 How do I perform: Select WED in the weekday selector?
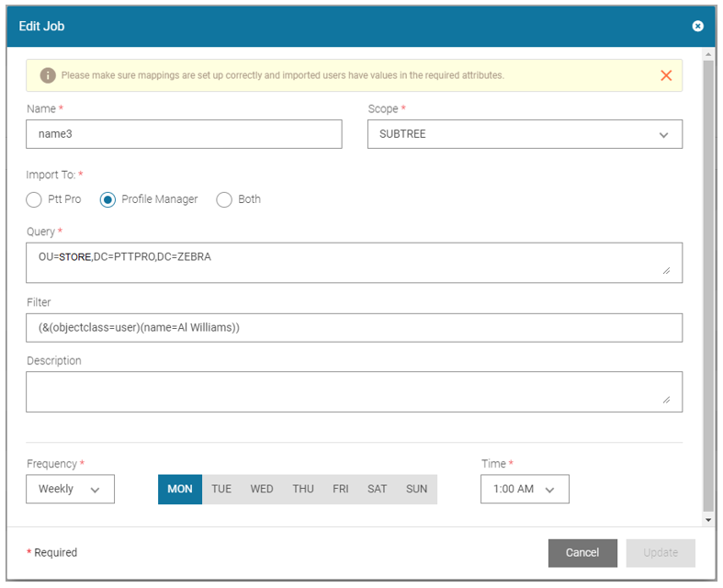[262, 489]
